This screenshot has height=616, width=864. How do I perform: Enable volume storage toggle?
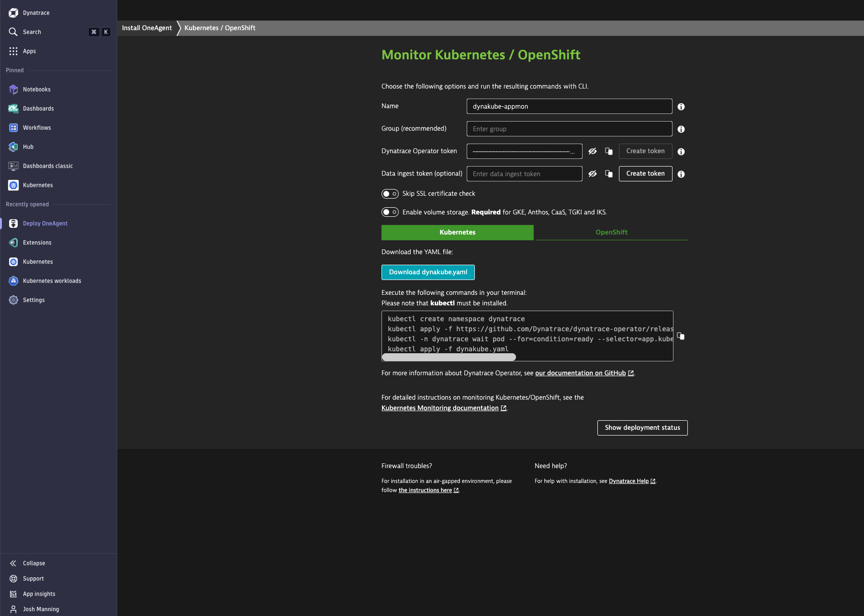390,212
